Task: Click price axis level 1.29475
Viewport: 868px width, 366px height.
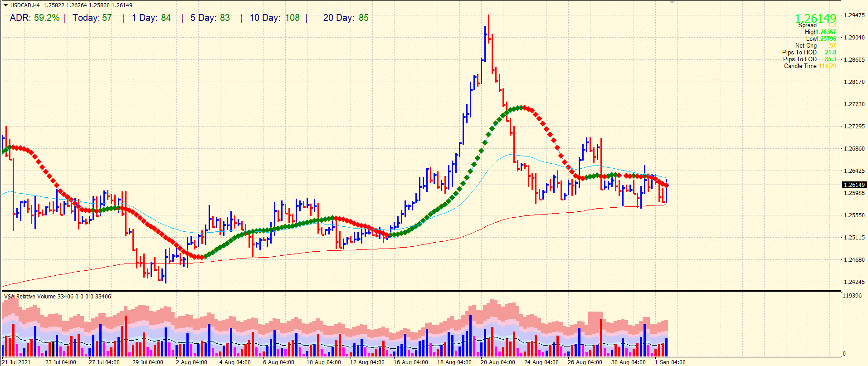Action: coord(854,15)
